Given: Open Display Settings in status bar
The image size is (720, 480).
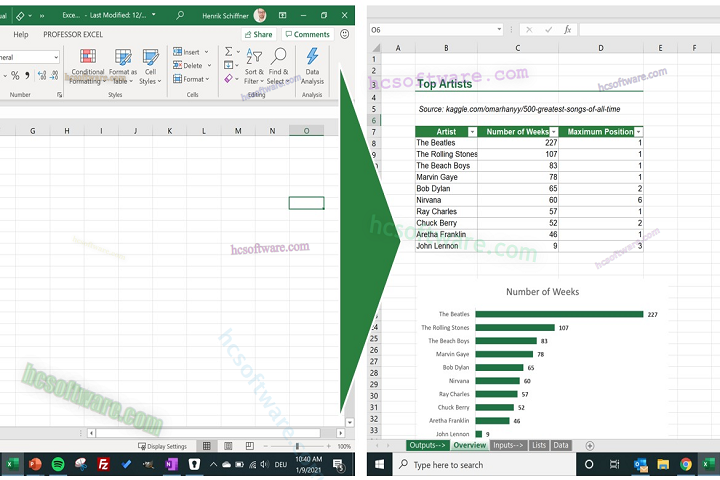Looking at the screenshot, I should tap(163, 446).
